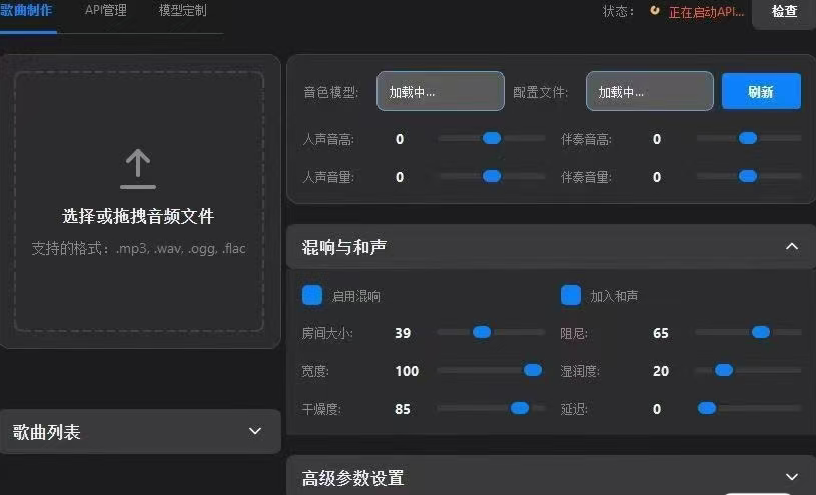Adjust the 伴奏音量 slider

pyautogui.click(x=748, y=176)
